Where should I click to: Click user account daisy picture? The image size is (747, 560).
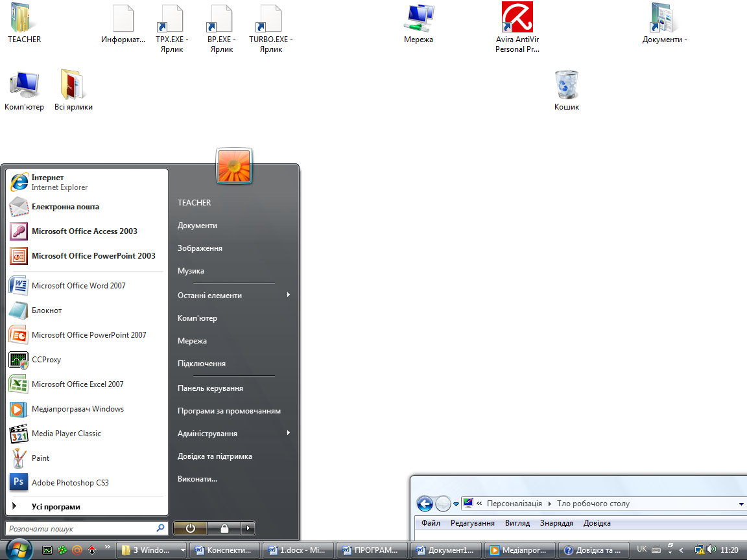pyautogui.click(x=234, y=166)
